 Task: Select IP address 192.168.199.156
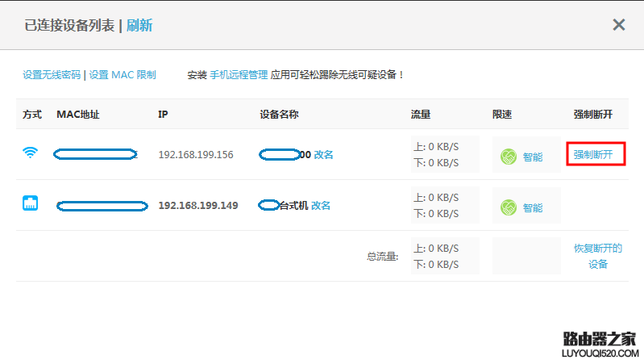(x=196, y=155)
